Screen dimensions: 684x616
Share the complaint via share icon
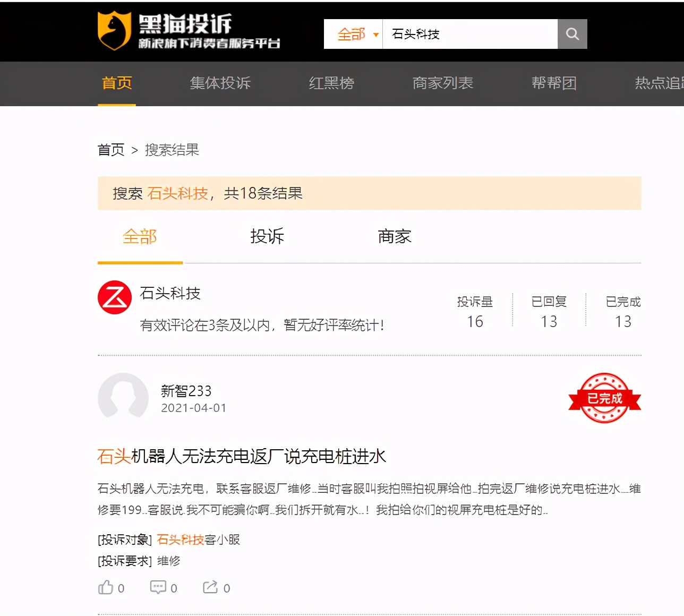[210, 587]
